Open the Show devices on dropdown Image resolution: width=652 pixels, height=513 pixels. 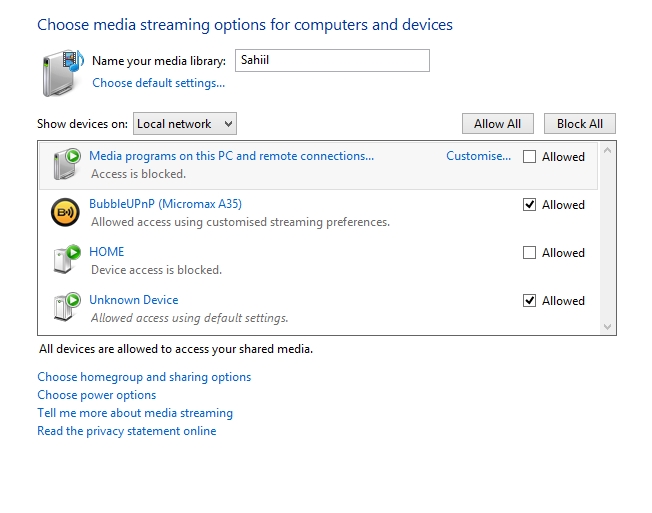(185, 124)
